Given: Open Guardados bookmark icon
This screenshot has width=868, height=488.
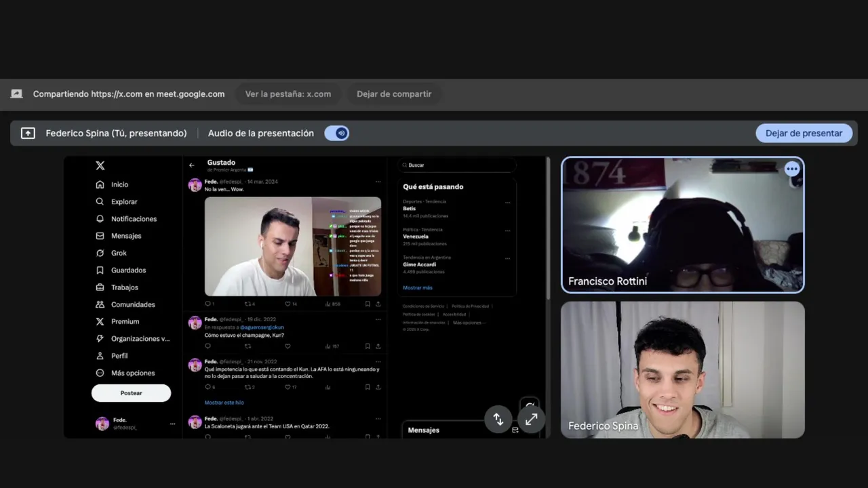Looking at the screenshot, I should (x=100, y=270).
